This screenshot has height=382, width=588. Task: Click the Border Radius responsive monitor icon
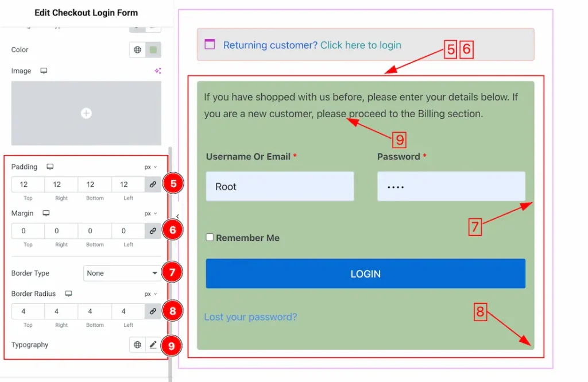pyautogui.click(x=68, y=294)
